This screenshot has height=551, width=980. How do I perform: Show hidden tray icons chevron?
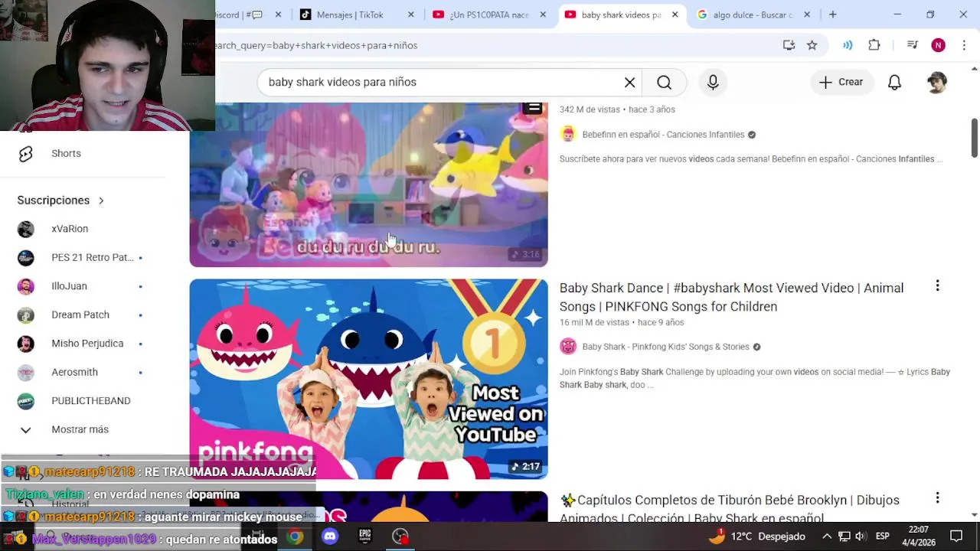(x=827, y=536)
